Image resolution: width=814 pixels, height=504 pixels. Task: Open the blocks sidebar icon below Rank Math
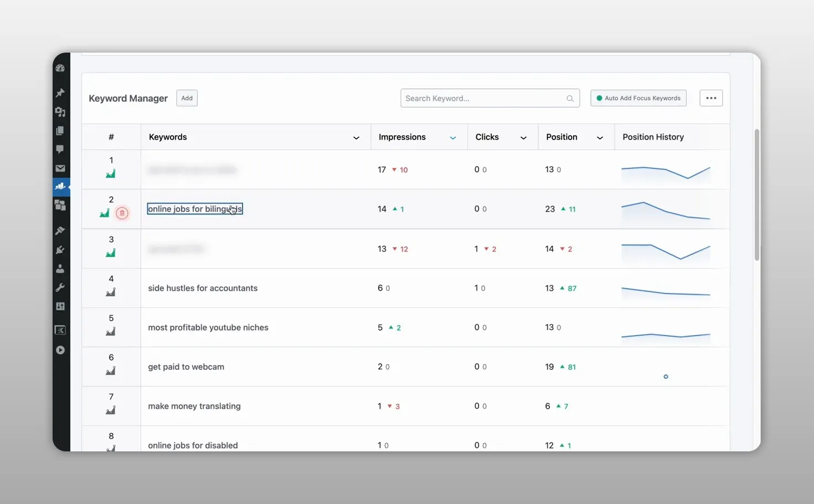pyautogui.click(x=60, y=205)
